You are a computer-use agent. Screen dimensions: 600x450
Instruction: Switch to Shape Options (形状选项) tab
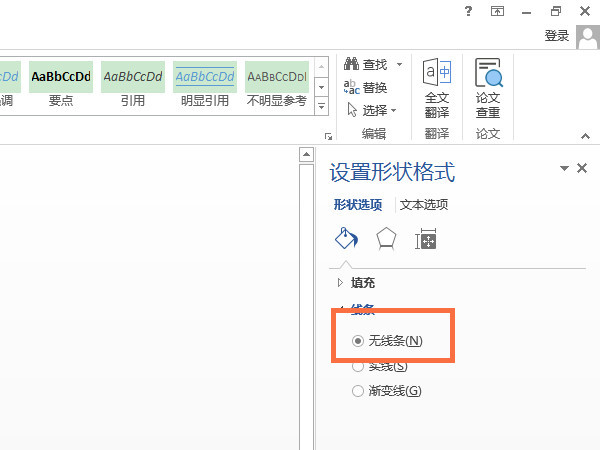(x=358, y=205)
